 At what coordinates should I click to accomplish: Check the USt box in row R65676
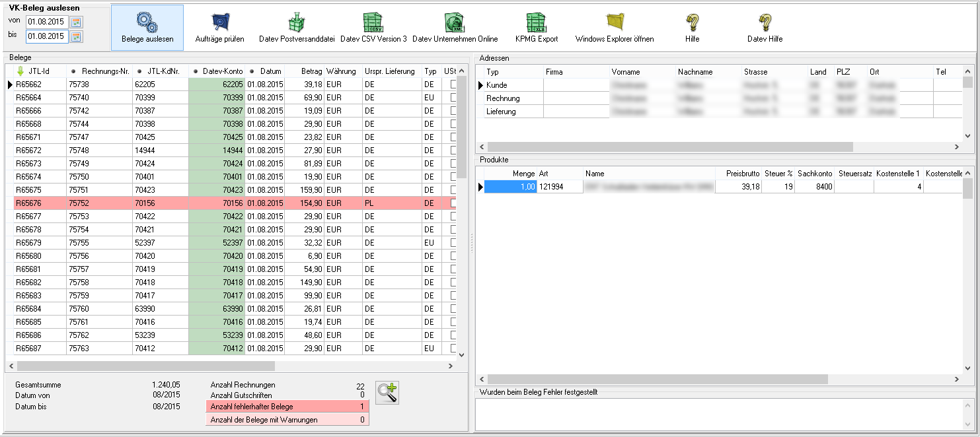[453, 203]
